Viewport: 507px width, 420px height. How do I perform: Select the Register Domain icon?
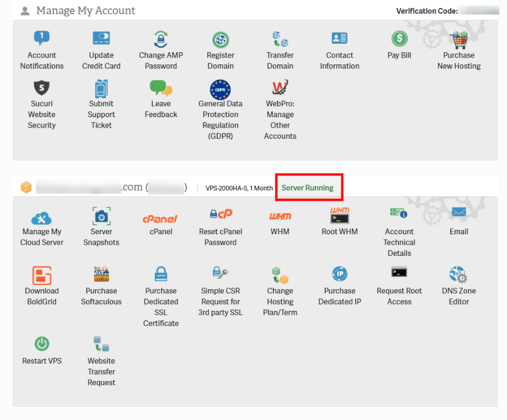[x=220, y=39]
